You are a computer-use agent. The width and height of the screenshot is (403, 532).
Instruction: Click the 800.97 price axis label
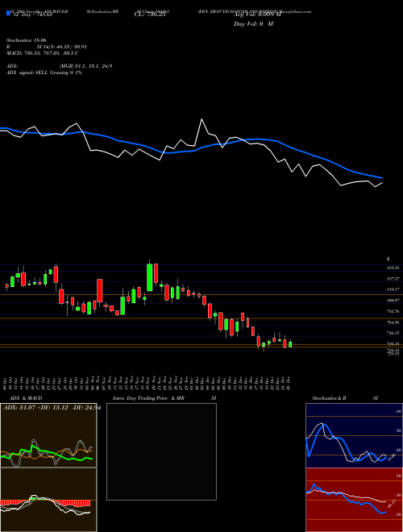pos(393,301)
